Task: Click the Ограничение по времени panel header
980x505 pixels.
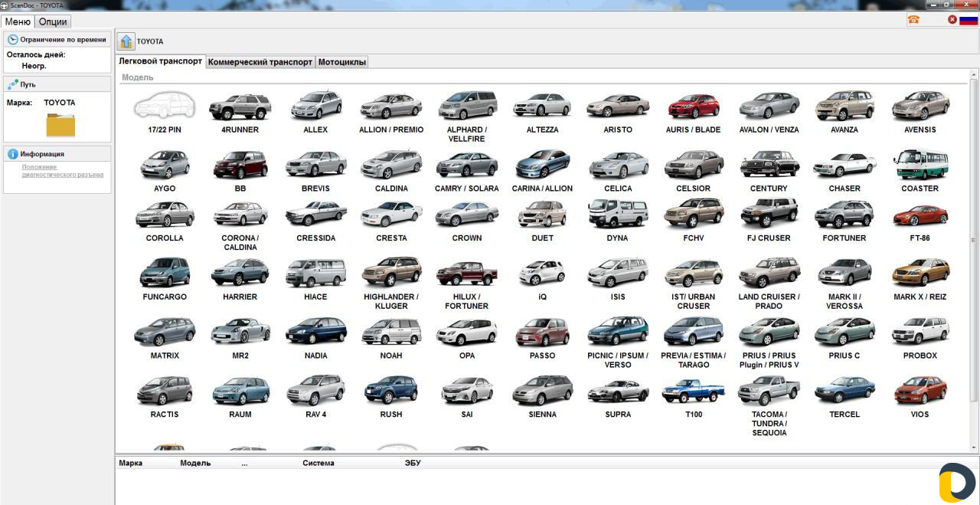Action: [x=57, y=39]
